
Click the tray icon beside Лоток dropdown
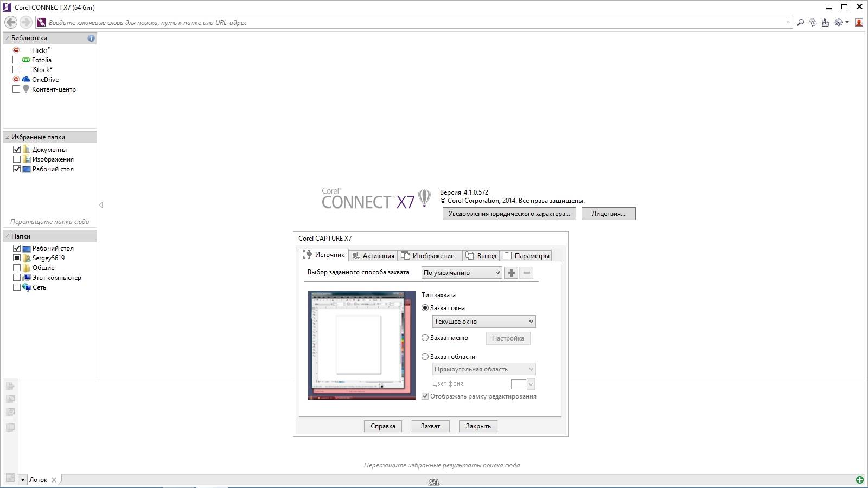click(x=10, y=478)
